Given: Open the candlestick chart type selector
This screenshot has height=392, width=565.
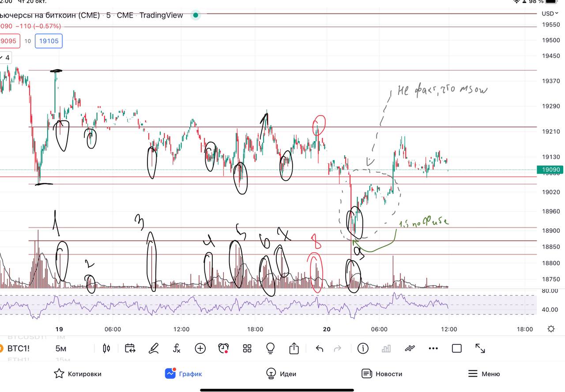Looking at the screenshot, I should (106, 348).
